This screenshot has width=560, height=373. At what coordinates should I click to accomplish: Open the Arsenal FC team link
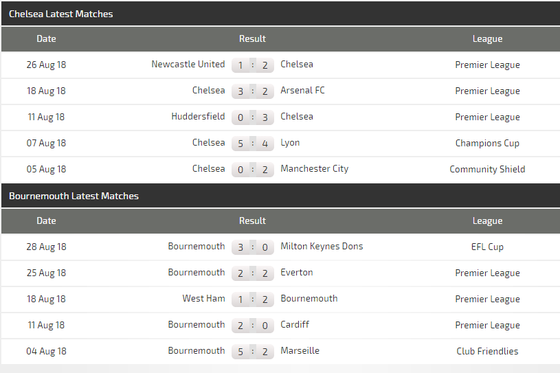tap(302, 90)
